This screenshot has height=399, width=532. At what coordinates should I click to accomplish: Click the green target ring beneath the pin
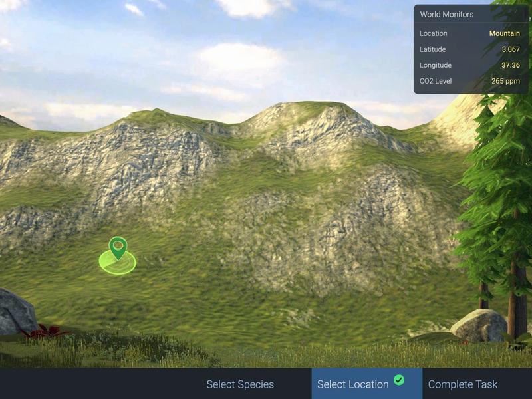pyautogui.click(x=118, y=264)
